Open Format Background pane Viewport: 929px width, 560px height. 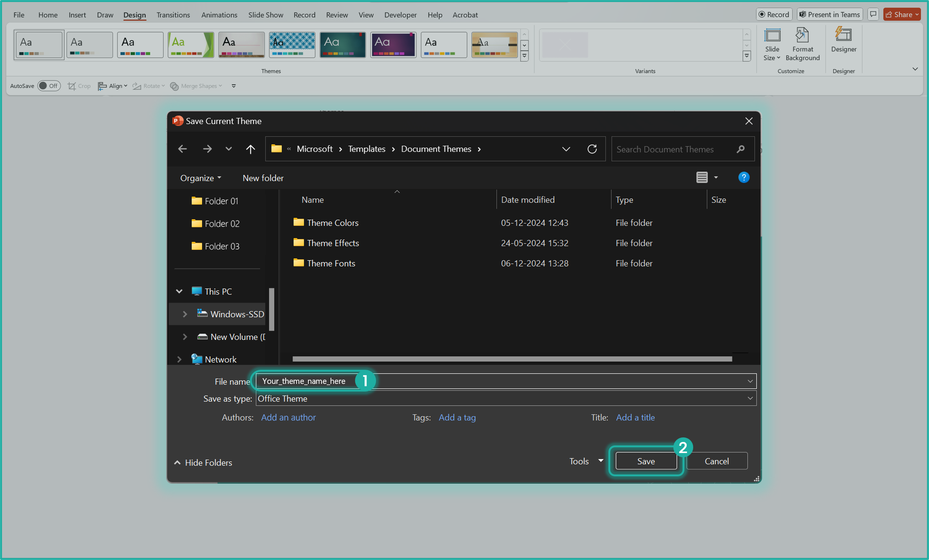click(802, 44)
